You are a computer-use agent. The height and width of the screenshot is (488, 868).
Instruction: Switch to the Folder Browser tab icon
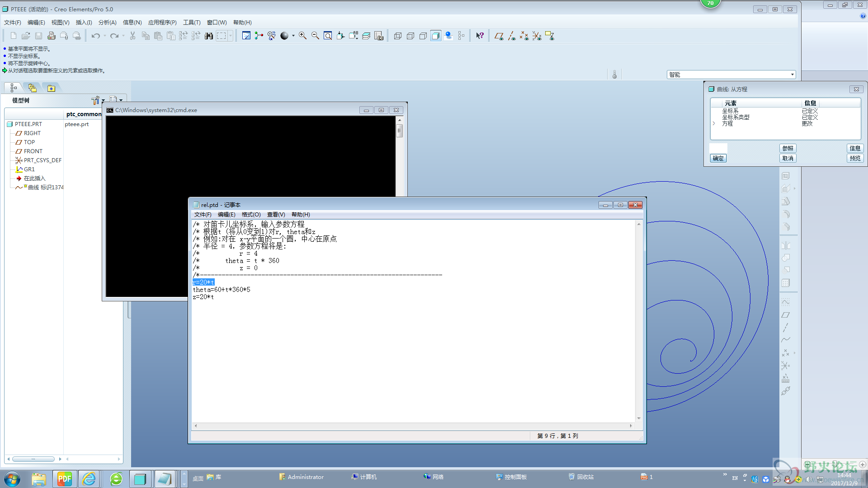pos(32,88)
